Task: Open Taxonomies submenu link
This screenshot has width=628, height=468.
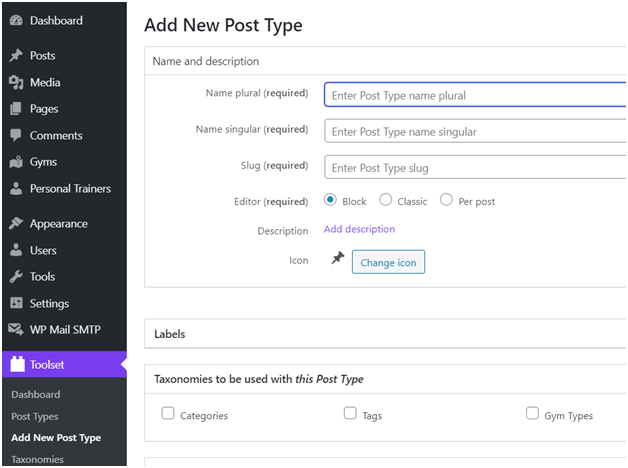Action: click(37, 460)
